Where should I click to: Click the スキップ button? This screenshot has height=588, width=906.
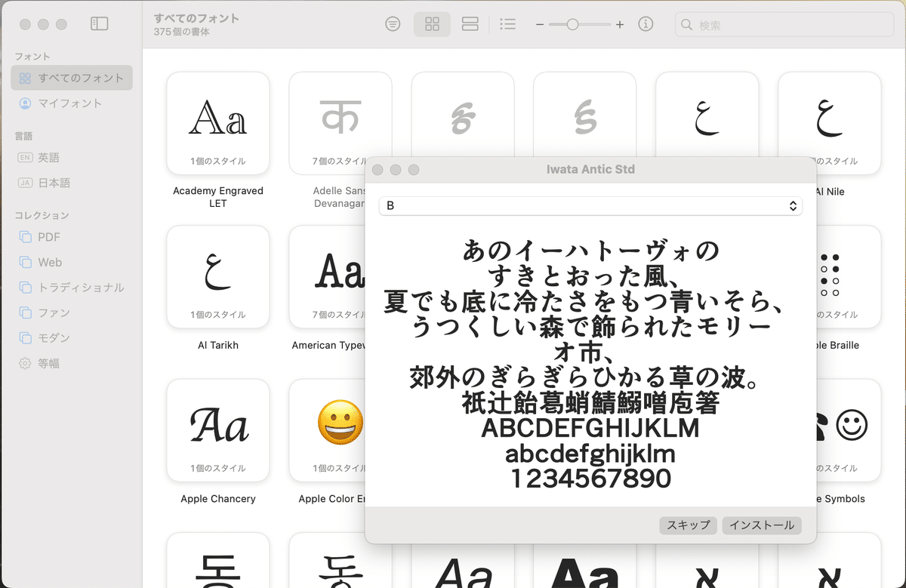(688, 525)
